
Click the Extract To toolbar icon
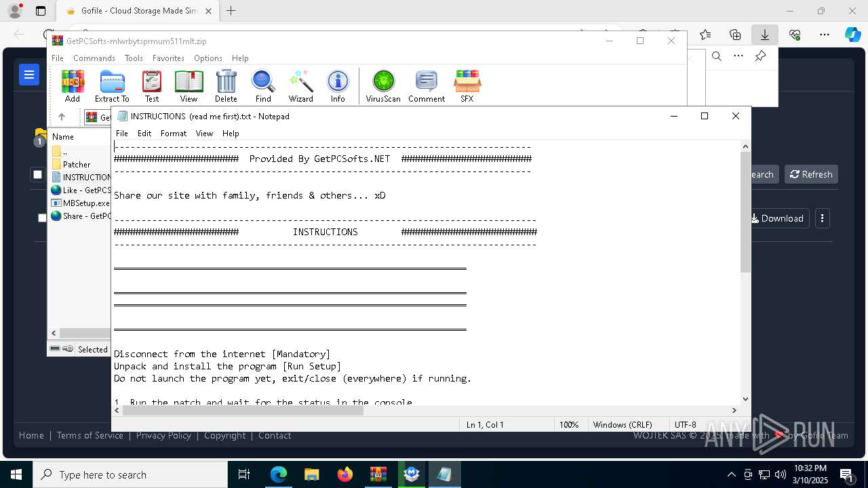point(112,86)
